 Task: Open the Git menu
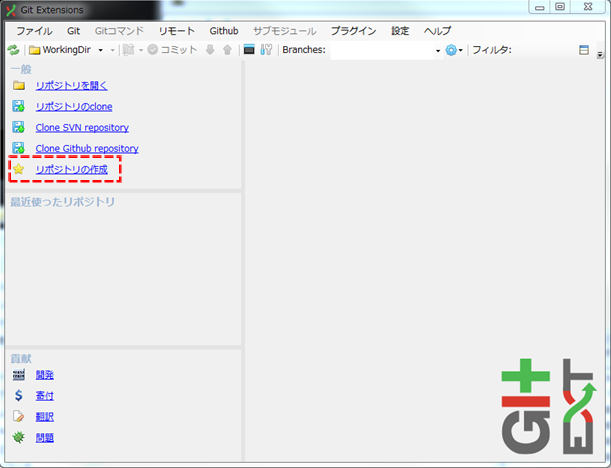pos(73,31)
